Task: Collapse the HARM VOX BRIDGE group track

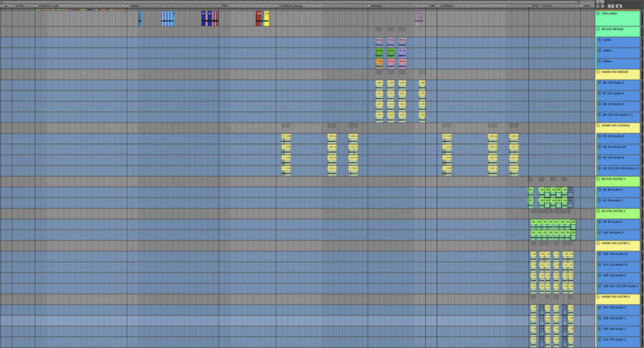Action: pos(599,73)
